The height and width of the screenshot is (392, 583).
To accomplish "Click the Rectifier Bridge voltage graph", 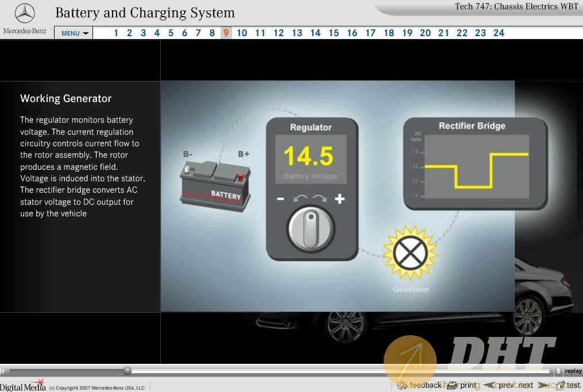I will click(x=477, y=166).
